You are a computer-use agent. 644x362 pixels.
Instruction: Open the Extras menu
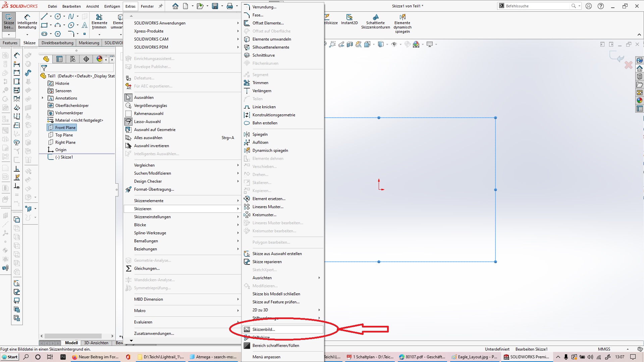click(x=130, y=6)
